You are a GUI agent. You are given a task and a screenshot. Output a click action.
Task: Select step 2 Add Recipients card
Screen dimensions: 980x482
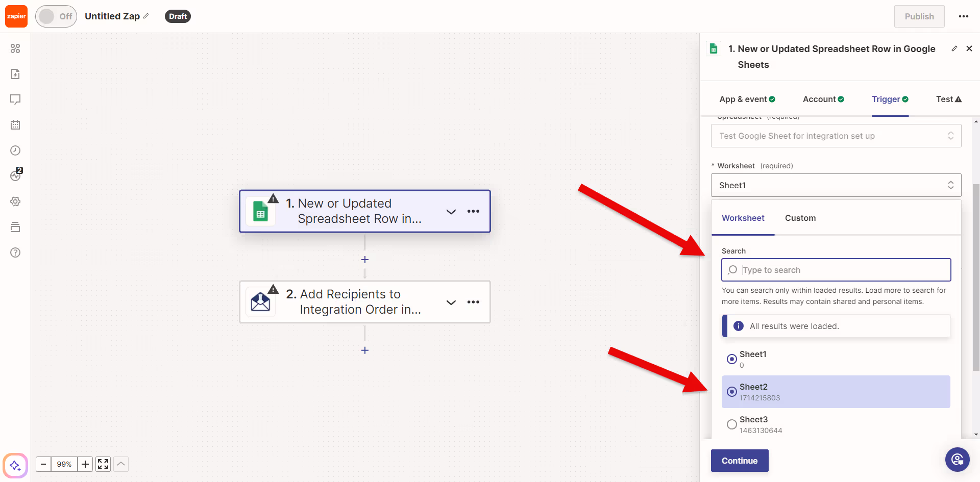(x=365, y=302)
